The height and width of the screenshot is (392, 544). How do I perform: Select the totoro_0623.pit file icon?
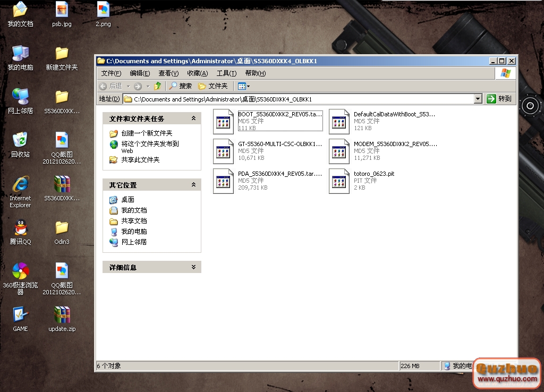339,181
